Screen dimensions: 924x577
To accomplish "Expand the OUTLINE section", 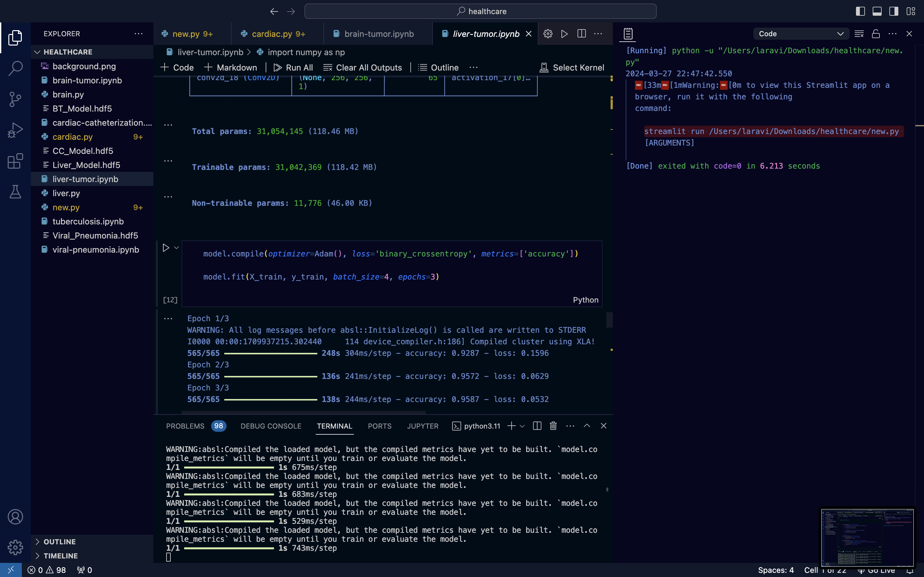I will [60, 541].
